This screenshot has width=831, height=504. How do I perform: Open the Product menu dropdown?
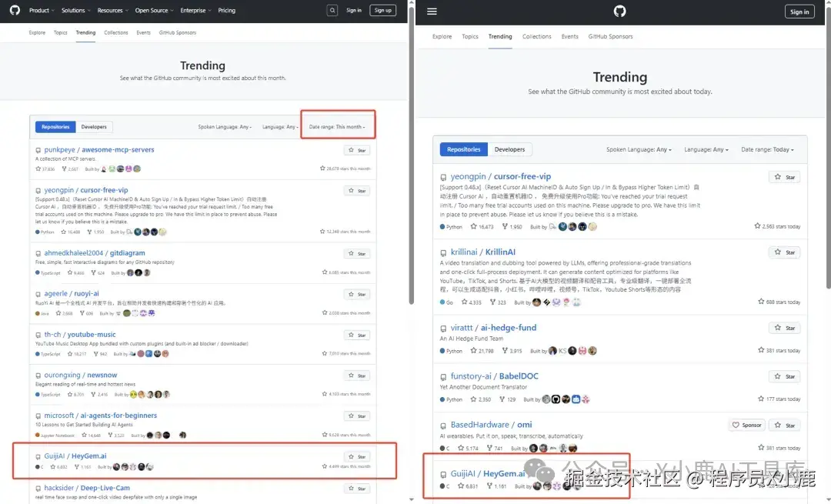pos(42,10)
